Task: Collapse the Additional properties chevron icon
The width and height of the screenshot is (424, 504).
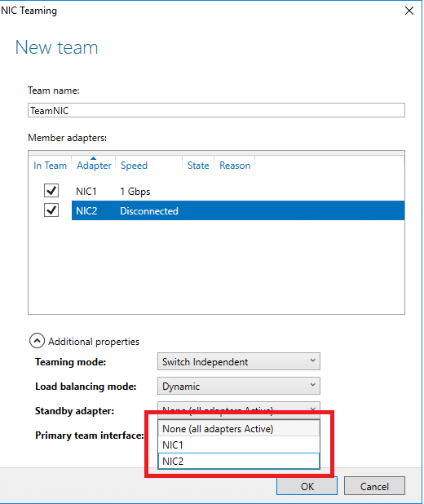Action: tap(37, 341)
